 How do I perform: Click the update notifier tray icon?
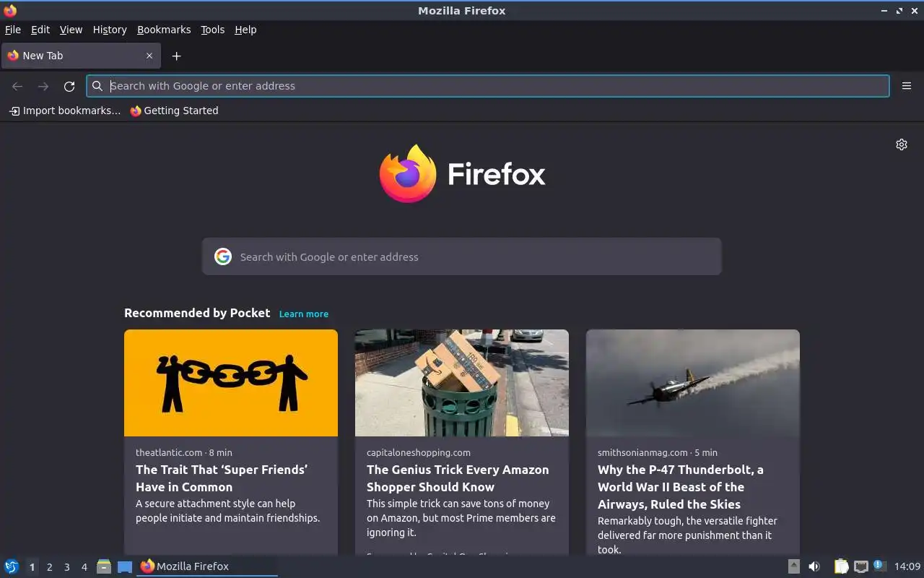pyautogui.click(x=879, y=566)
